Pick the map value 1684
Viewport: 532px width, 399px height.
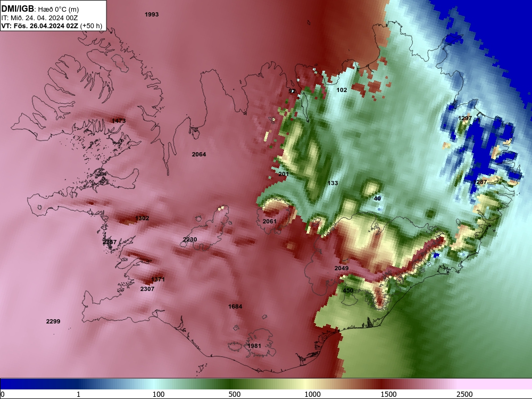[x=235, y=307]
